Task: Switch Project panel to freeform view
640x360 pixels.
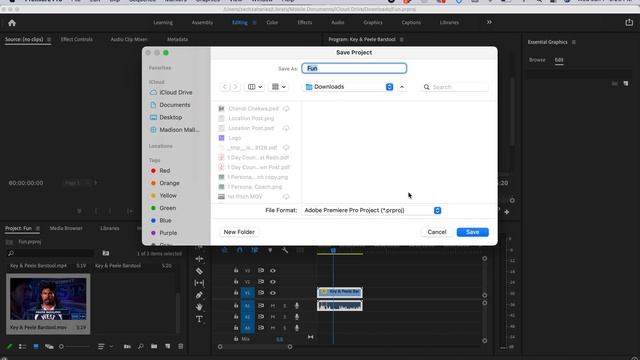Action: [49, 347]
